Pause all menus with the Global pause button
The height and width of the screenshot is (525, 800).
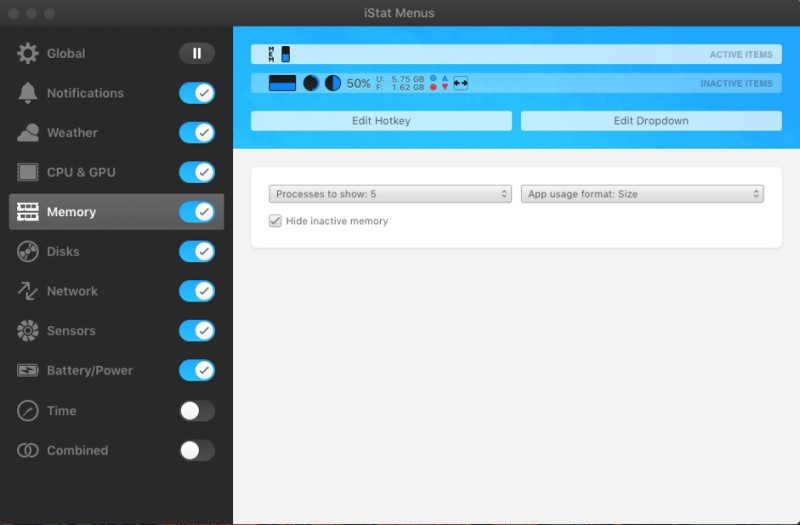[x=197, y=54]
